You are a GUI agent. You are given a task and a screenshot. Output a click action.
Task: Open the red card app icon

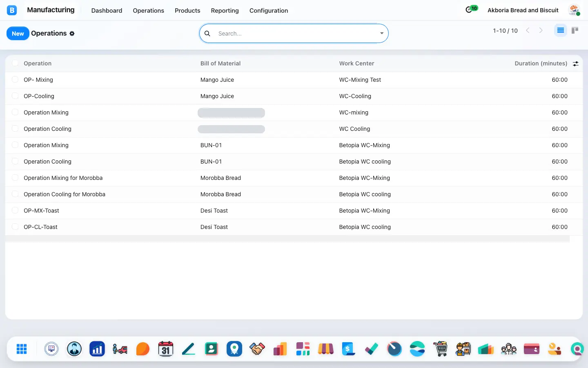point(532,349)
